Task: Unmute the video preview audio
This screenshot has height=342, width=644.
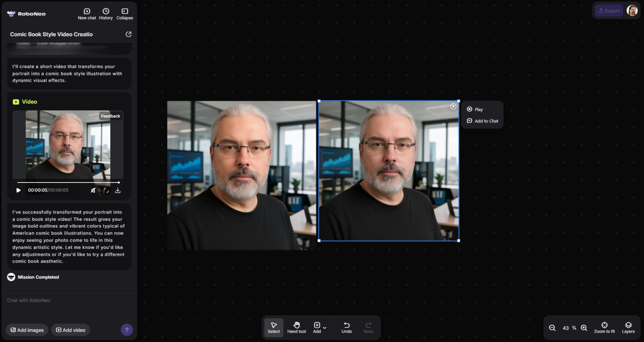Action: click(93, 190)
